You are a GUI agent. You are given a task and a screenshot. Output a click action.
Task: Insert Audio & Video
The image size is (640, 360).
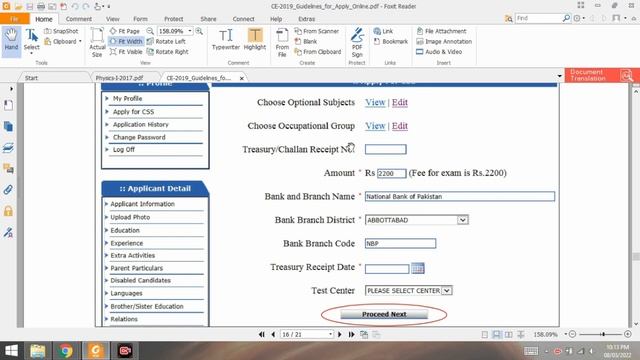tap(439, 52)
